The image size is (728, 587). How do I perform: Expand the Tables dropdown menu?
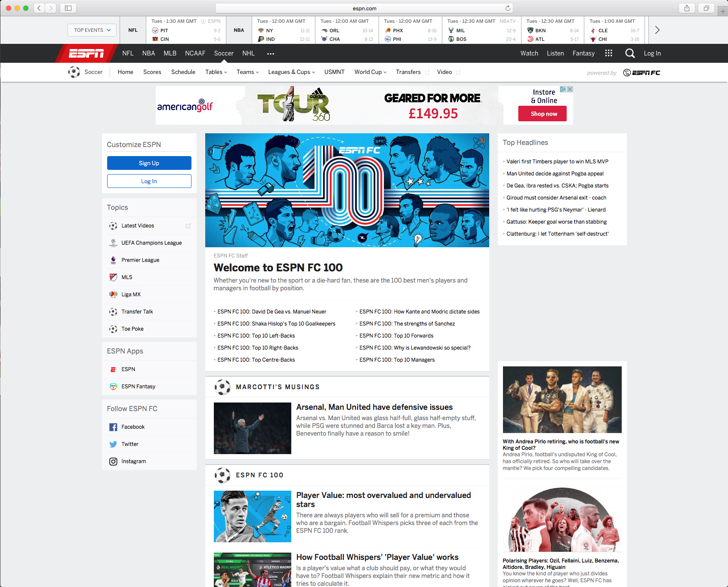(x=216, y=72)
